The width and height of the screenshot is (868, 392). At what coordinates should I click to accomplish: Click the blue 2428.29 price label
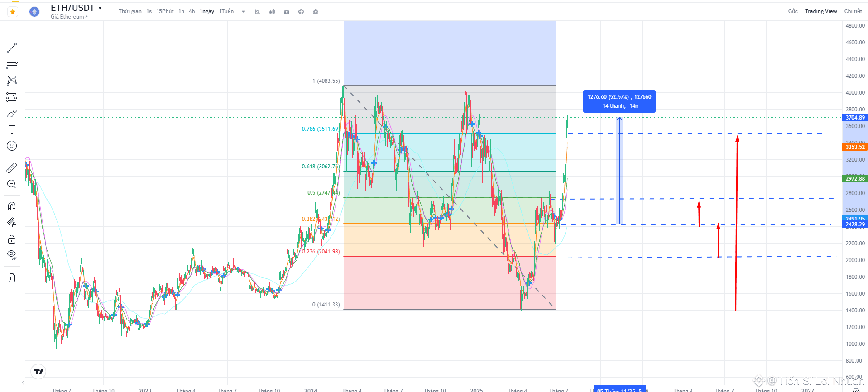pyautogui.click(x=855, y=225)
